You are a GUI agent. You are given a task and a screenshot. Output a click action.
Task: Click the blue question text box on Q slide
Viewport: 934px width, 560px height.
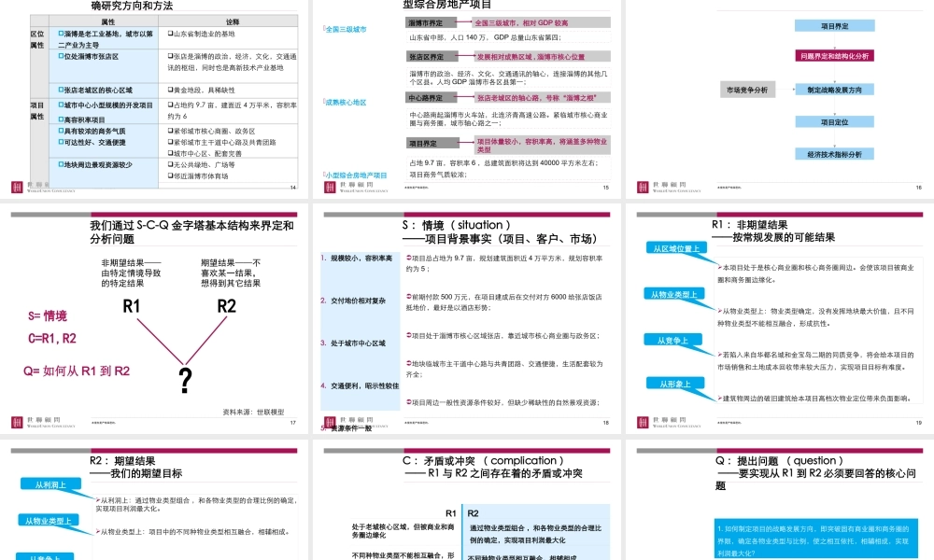coord(816,539)
